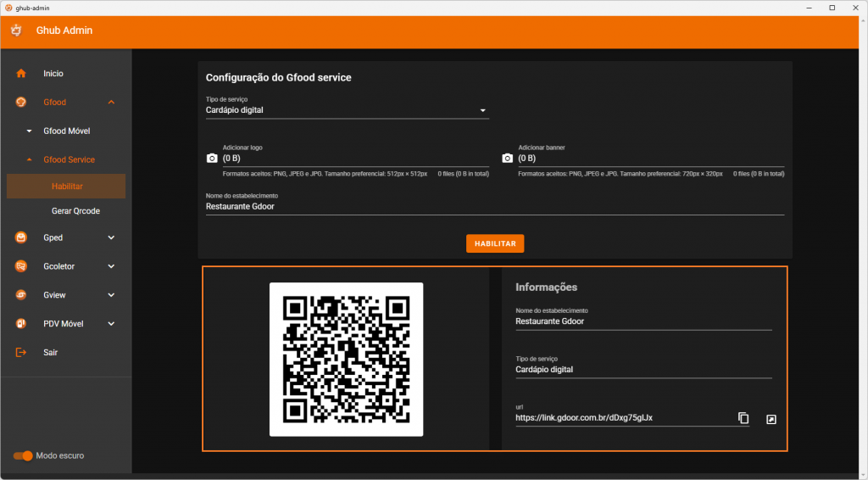The height and width of the screenshot is (480, 868).
Task: Expand the PDV Móvel menu chevron
Action: (x=111, y=324)
